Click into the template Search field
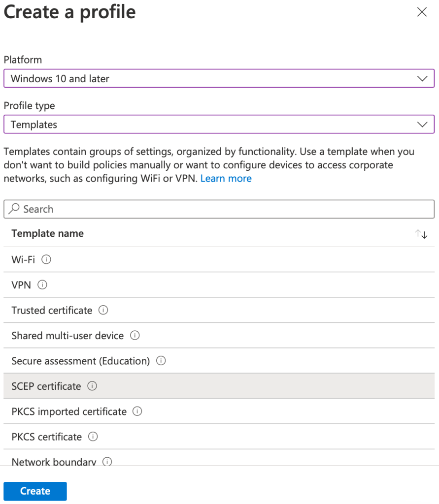This screenshot has height=504, width=439. pyautogui.click(x=219, y=209)
